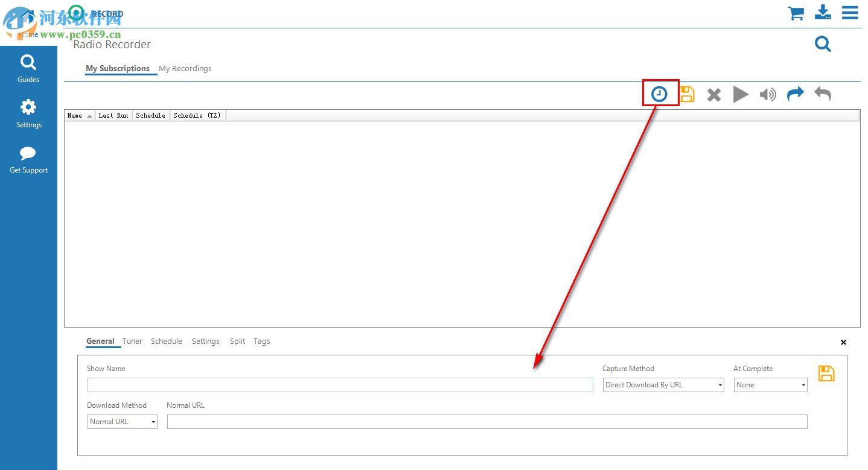Open the Tags tab
The height and width of the screenshot is (470, 868).
262,341
